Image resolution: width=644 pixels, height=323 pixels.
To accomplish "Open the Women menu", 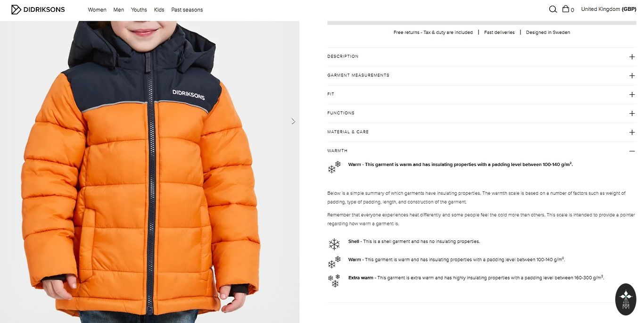I will coord(97,10).
